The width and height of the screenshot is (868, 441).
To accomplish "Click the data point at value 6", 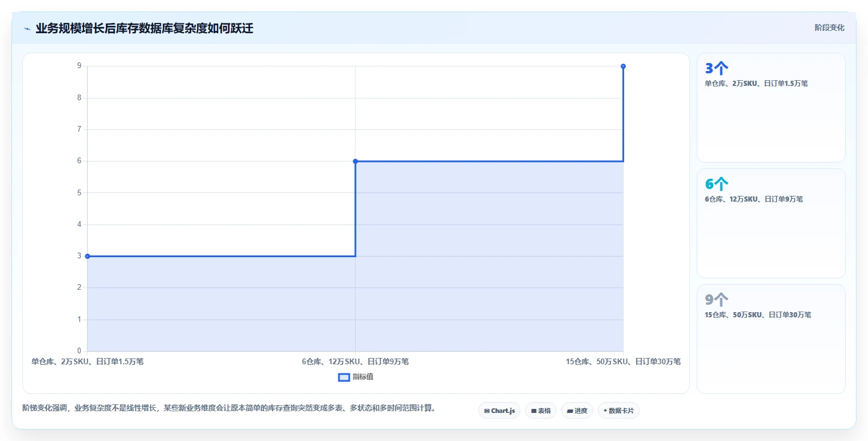I will click(x=355, y=161).
